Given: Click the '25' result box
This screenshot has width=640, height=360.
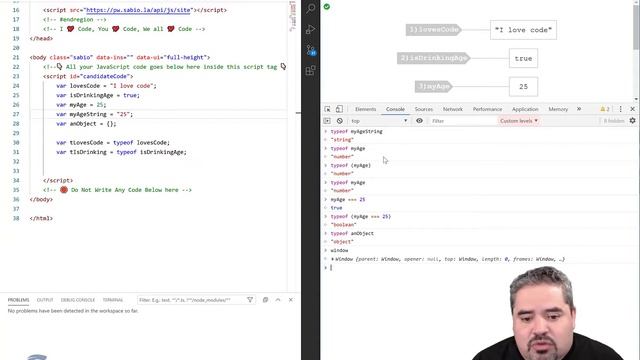Looking at the screenshot, I should pyautogui.click(x=523, y=87).
